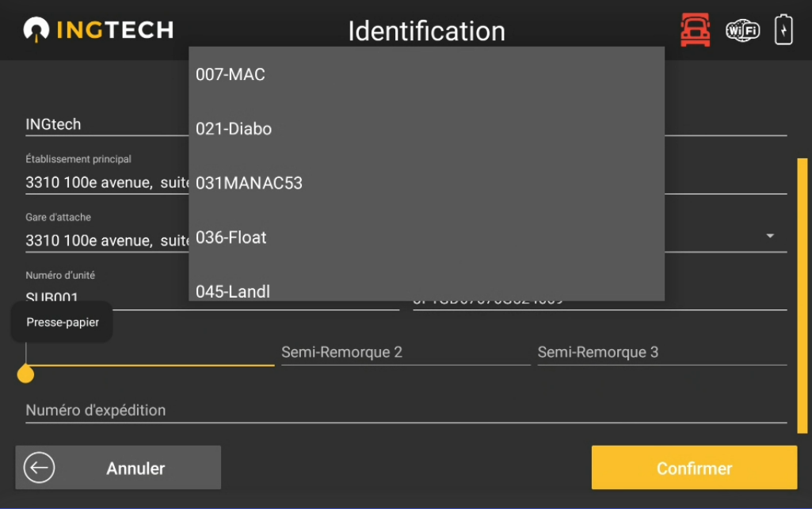
Task: Open the WiFi status icon
Action: click(x=742, y=30)
